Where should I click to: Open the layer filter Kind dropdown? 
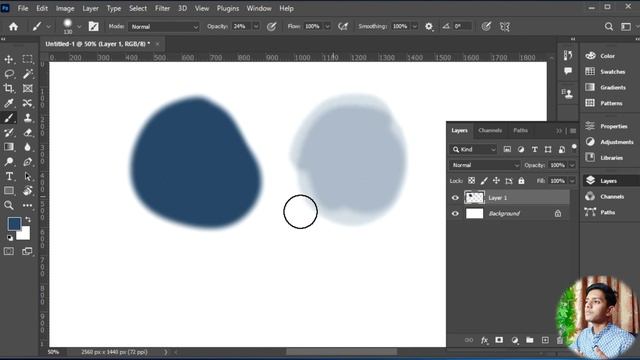[x=473, y=150]
